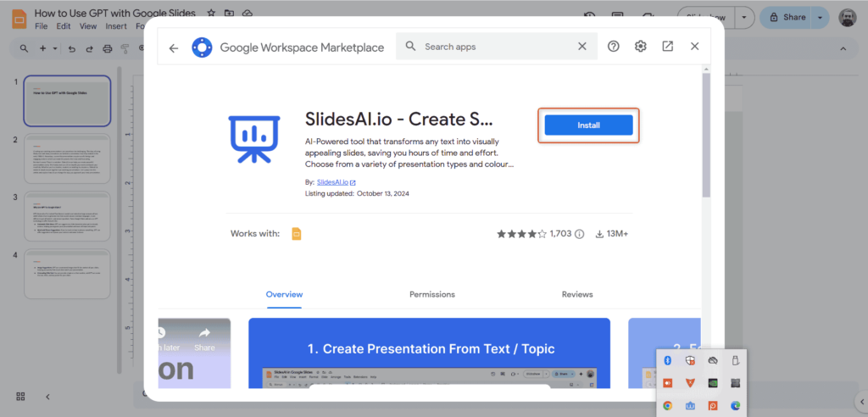Expand the Slideshow options dropdown
Screen dimensions: 868x417
(744, 17)
